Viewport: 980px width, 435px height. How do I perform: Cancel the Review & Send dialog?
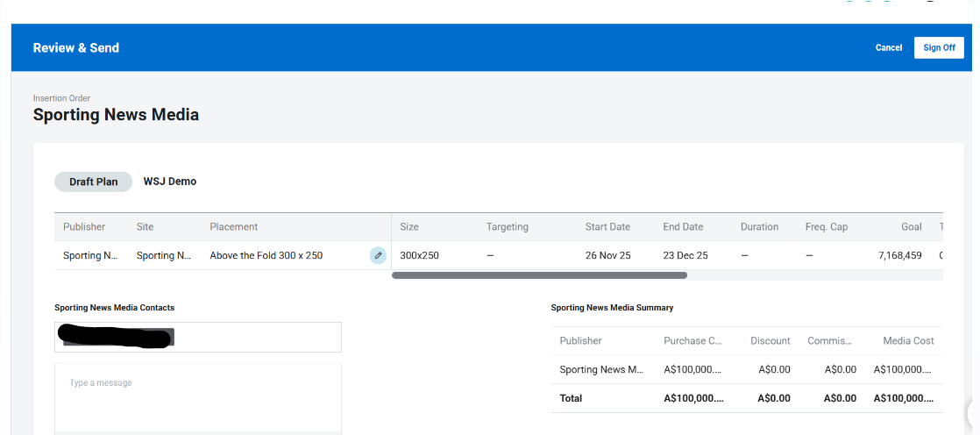(888, 47)
